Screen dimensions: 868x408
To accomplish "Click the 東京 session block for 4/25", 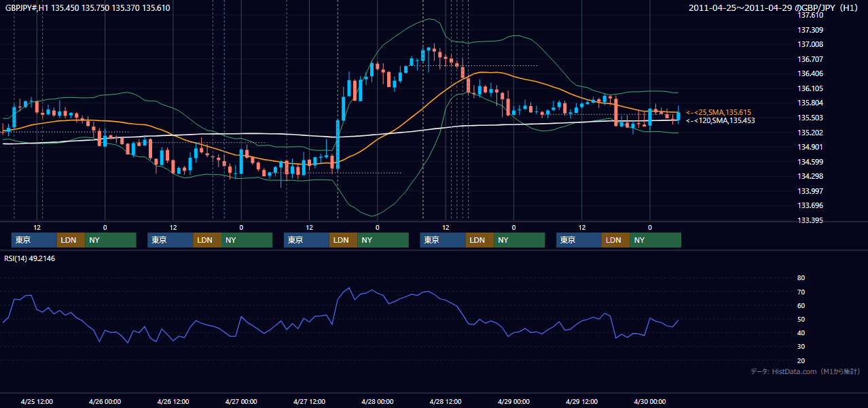I will pyautogui.click(x=34, y=240).
